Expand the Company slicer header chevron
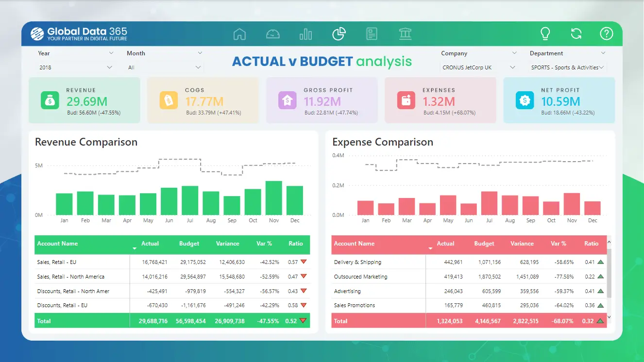 coord(514,53)
